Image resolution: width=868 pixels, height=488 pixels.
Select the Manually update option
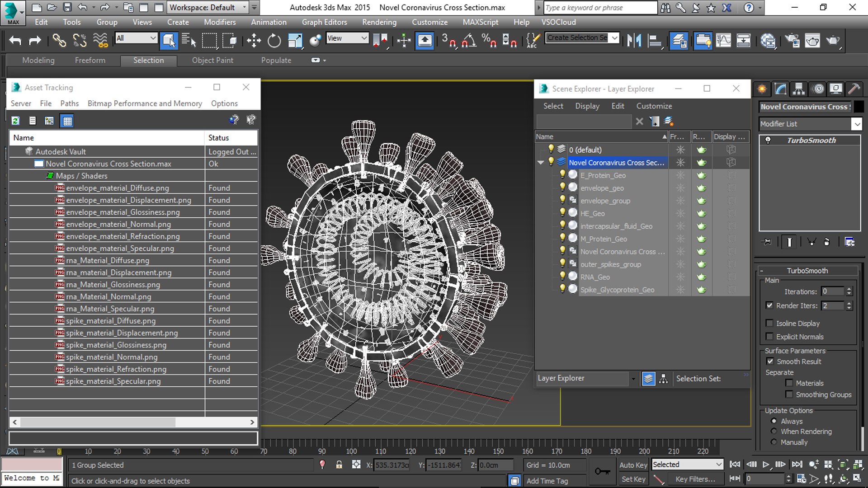click(774, 442)
